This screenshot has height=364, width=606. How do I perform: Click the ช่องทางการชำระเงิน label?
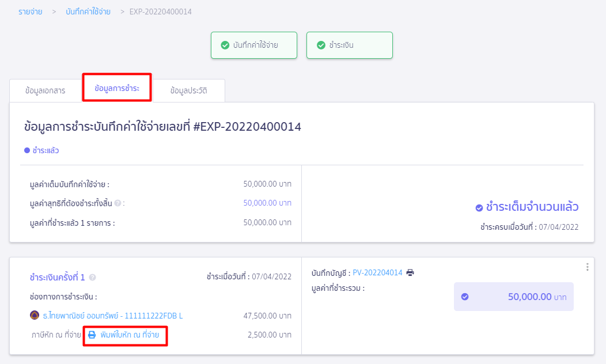coord(63,297)
